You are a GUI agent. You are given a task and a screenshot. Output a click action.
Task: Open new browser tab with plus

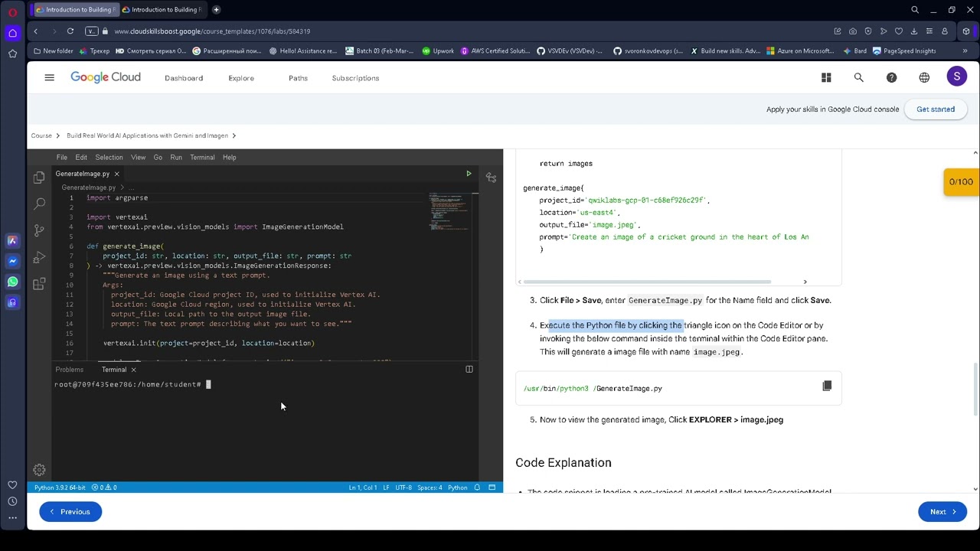point(217,10)
